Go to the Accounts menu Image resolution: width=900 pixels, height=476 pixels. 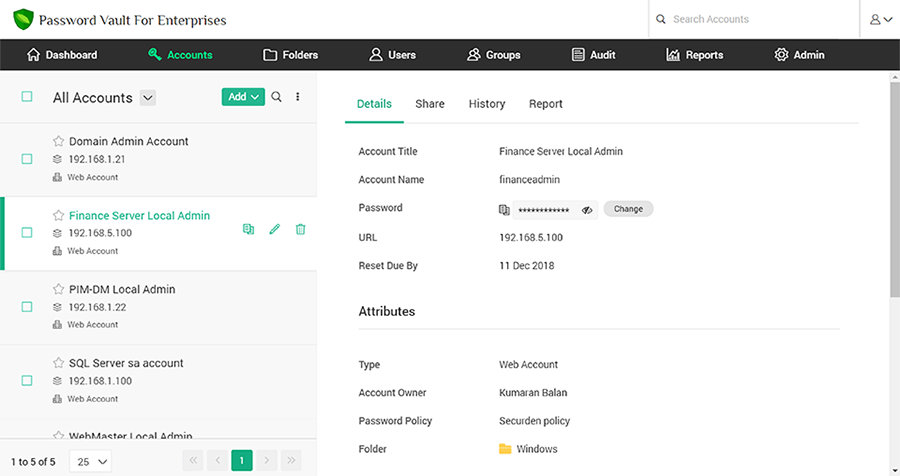tap(180, 55)
